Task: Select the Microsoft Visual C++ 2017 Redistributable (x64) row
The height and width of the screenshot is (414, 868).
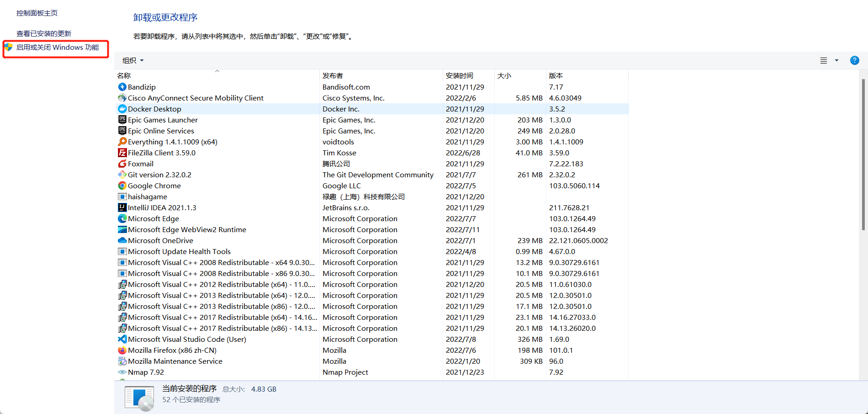Action: [372, 317]
